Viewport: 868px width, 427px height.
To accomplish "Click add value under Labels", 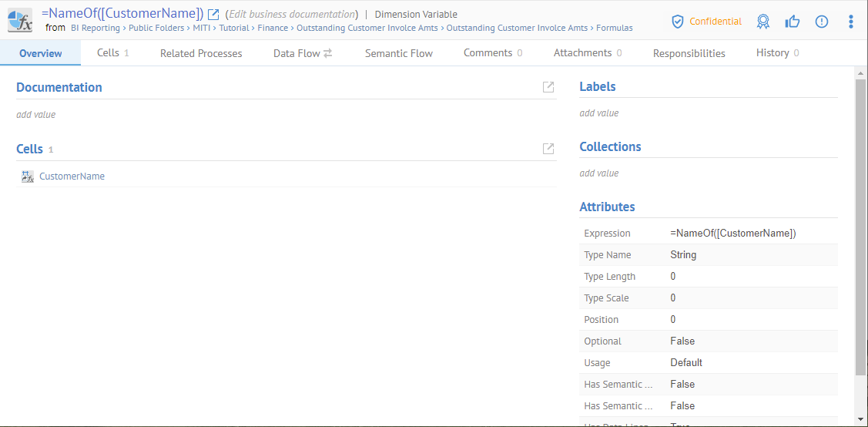I will [598, 113].
